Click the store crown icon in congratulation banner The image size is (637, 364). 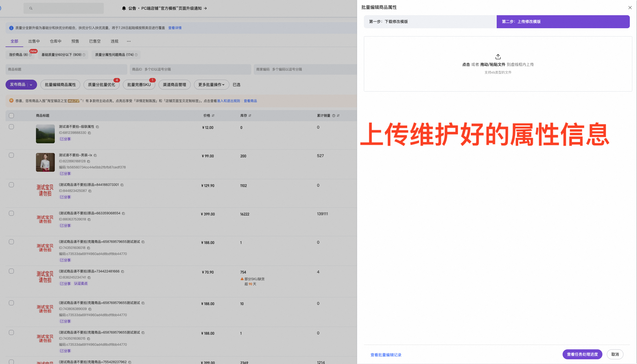tap(11, 101)
